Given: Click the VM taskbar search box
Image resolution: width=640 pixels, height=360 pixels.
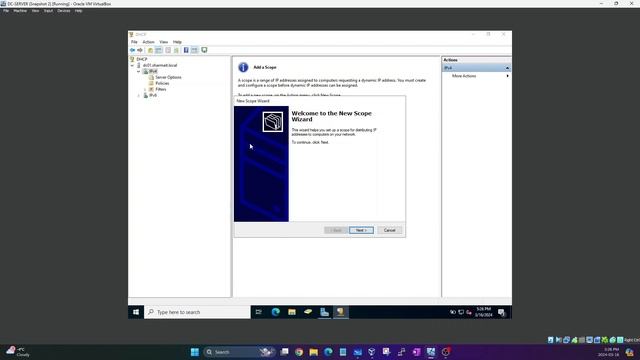Looking at the screenshot, I should point(197,312).
